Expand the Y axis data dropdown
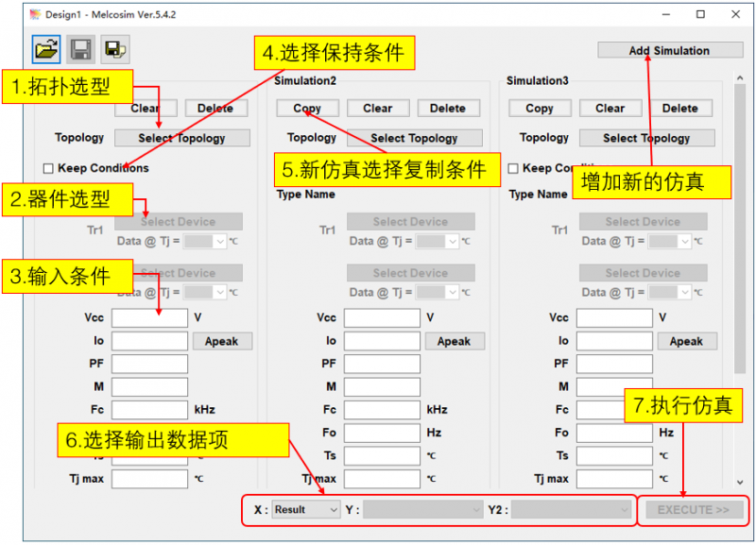Image resolution: width=756 pixels, height=545 pixels. point(424,510)
